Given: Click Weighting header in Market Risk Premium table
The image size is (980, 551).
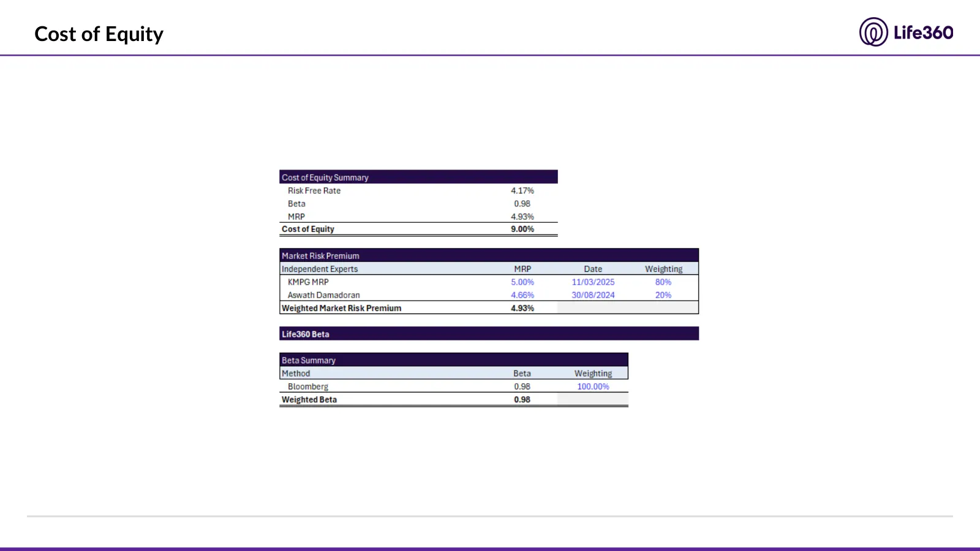Looking at the screenshot, I should click(663, 269).
